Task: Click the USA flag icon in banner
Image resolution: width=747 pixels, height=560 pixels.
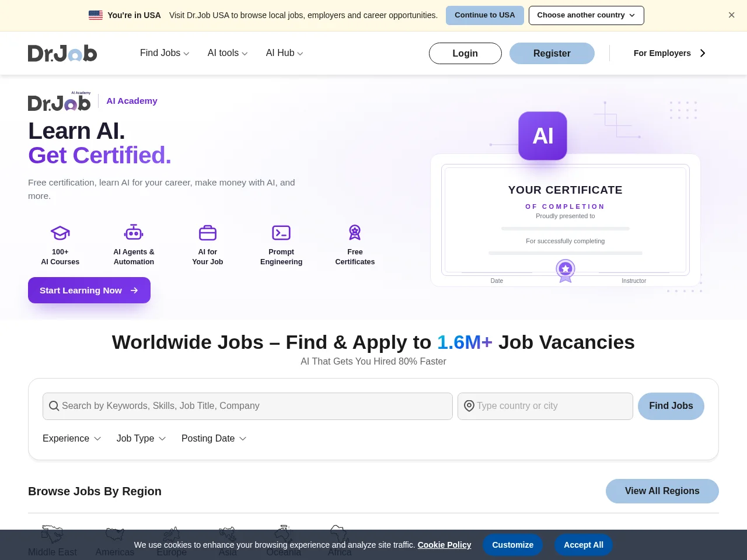Action: pyautogui.click(x=96, y=15)
